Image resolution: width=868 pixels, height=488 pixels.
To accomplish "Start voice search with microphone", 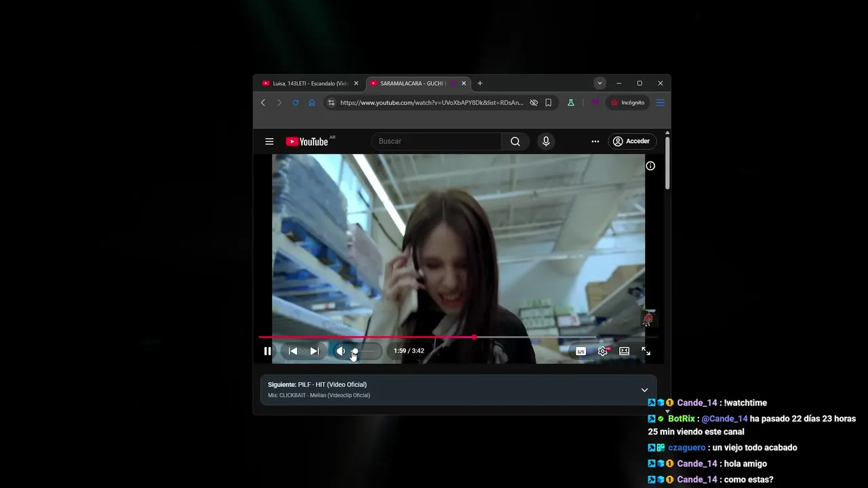I will (x=546, y=142).
